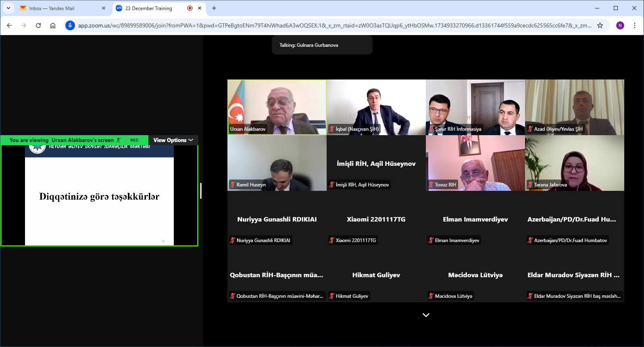
Task: Bookmark this page with star icon
Action: coord(600,25)
